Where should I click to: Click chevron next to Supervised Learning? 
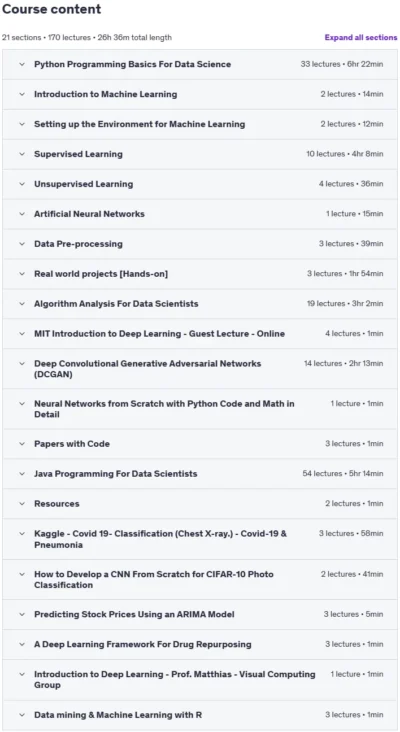click(22, 154)
